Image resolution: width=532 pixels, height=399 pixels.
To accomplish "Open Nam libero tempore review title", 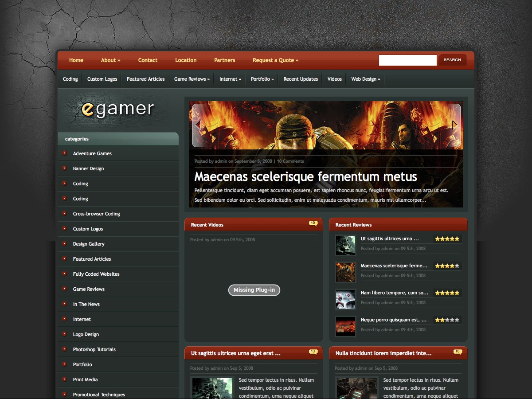I will (395, 293).
